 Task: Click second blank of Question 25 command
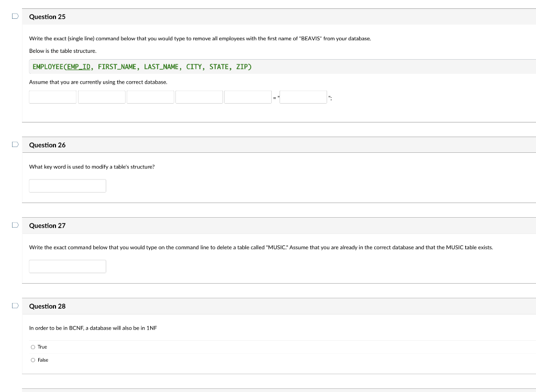(102, 97)
